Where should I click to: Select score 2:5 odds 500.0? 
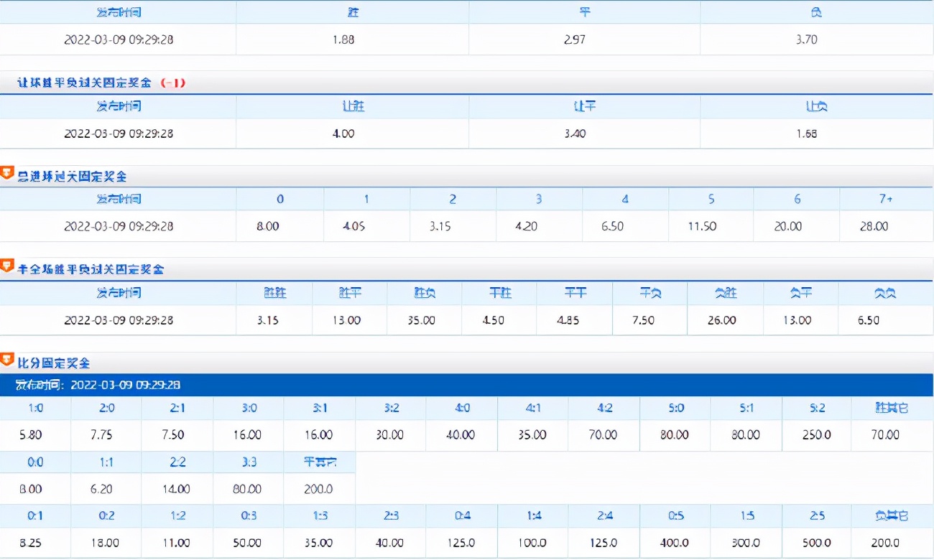(x=816, y=543)
